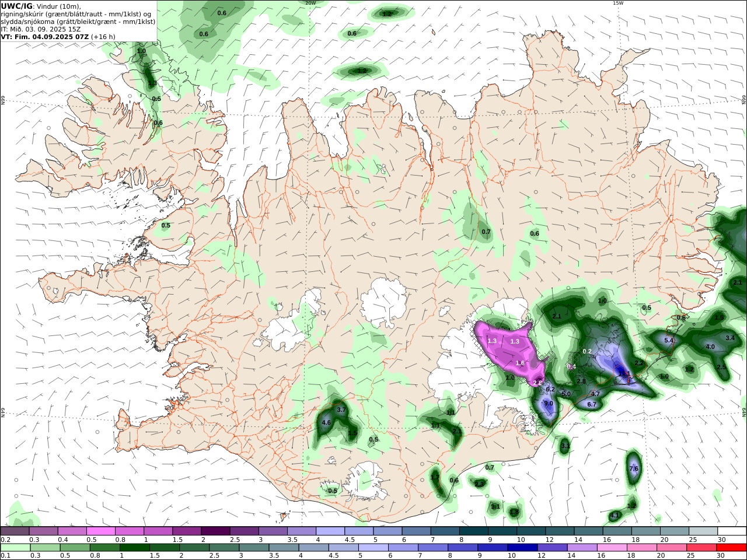Pick the white swatch ending the upper snow legend
The image size is (747, 560).
point(732,531)
